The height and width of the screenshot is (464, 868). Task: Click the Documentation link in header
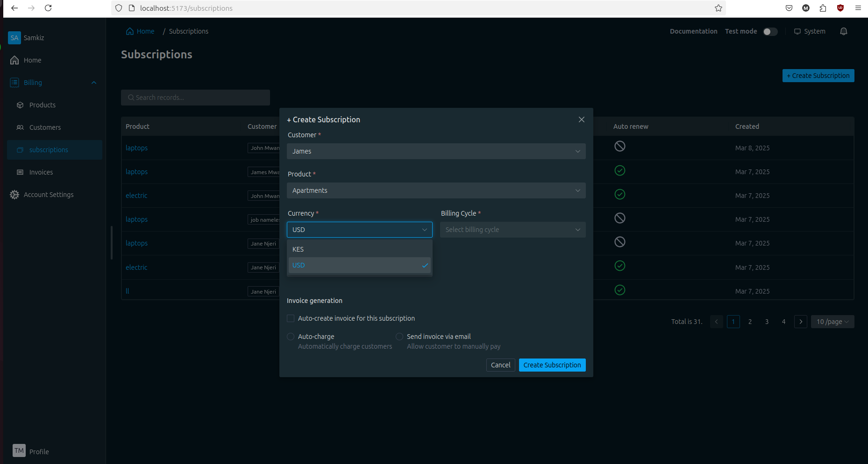[x=693, y=31]
